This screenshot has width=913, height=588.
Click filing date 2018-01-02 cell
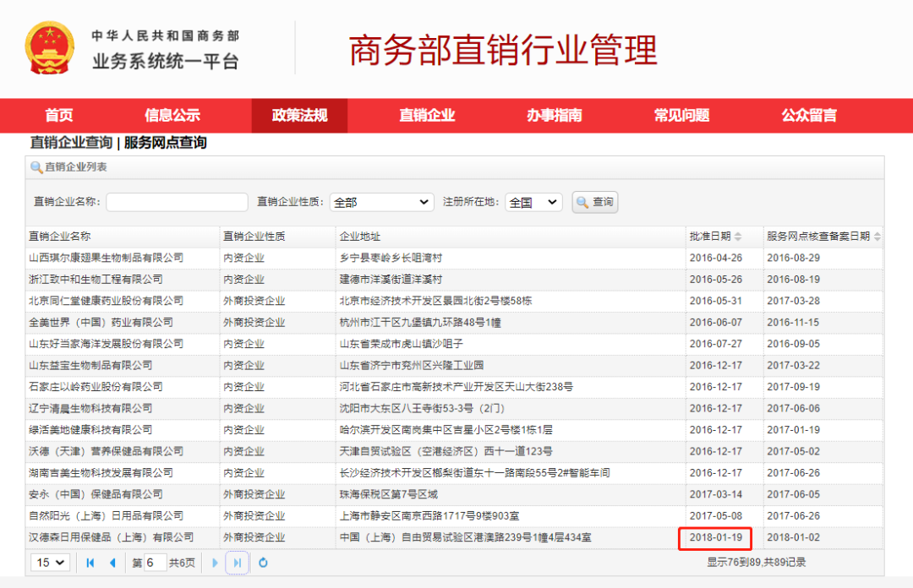[793, 538]
